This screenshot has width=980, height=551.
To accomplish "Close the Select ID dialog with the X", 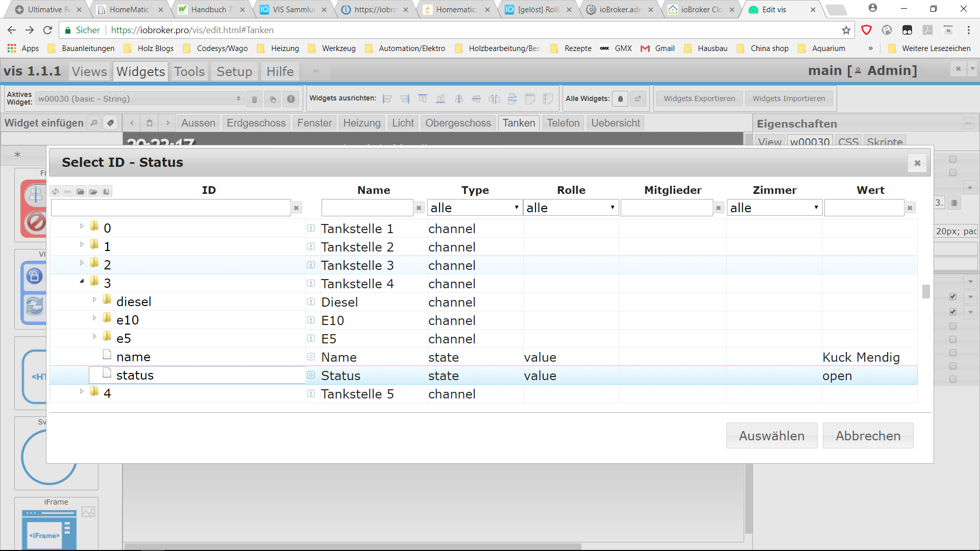I will (x=917, y=163).
